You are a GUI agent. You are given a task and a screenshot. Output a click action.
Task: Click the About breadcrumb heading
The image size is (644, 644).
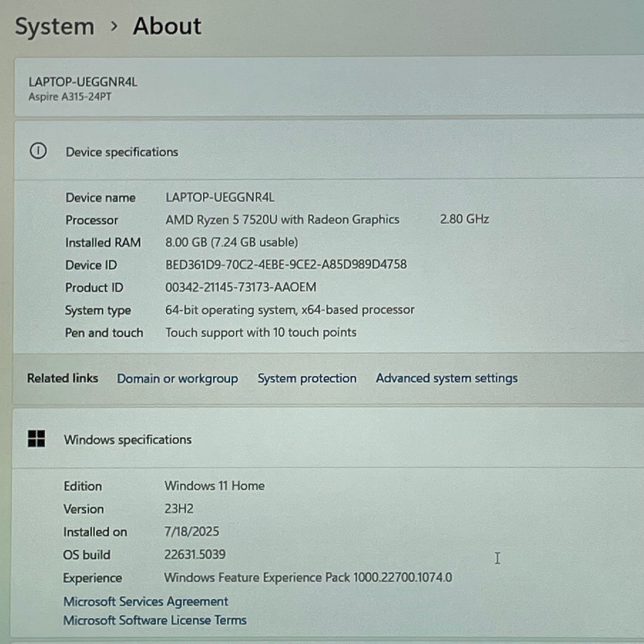click(167, 26)
